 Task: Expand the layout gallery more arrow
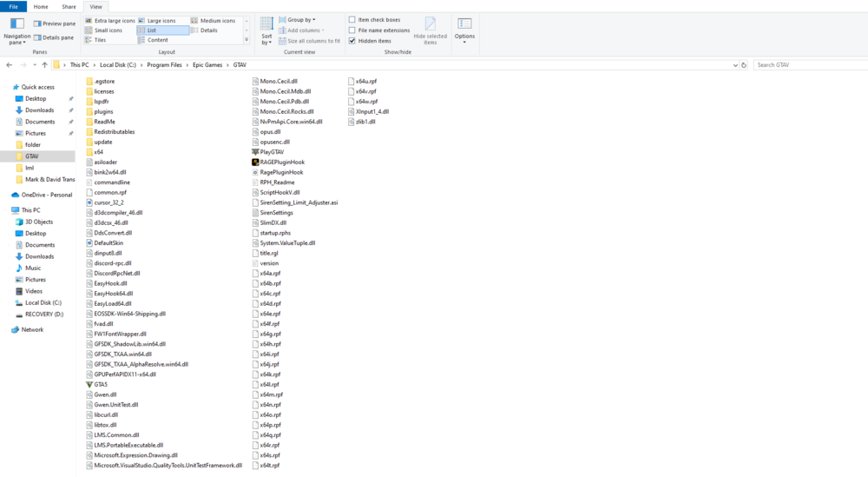[247, 40]
